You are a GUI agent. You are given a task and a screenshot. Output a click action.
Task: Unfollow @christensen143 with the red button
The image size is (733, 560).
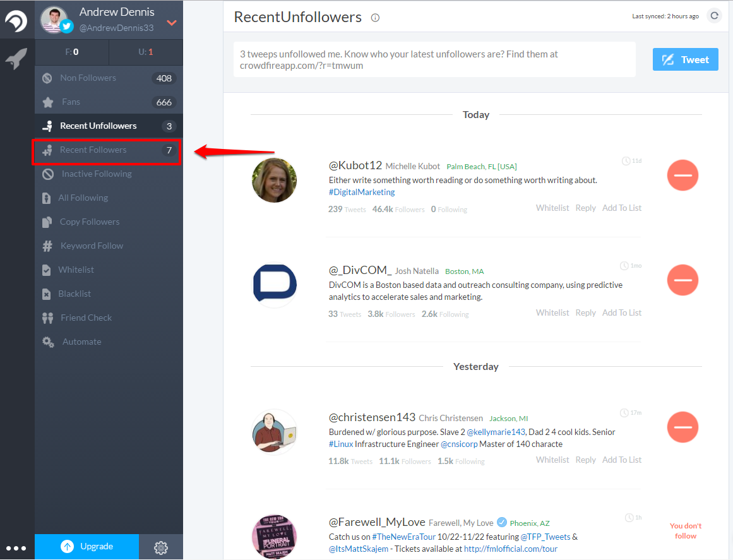(682, 427)
